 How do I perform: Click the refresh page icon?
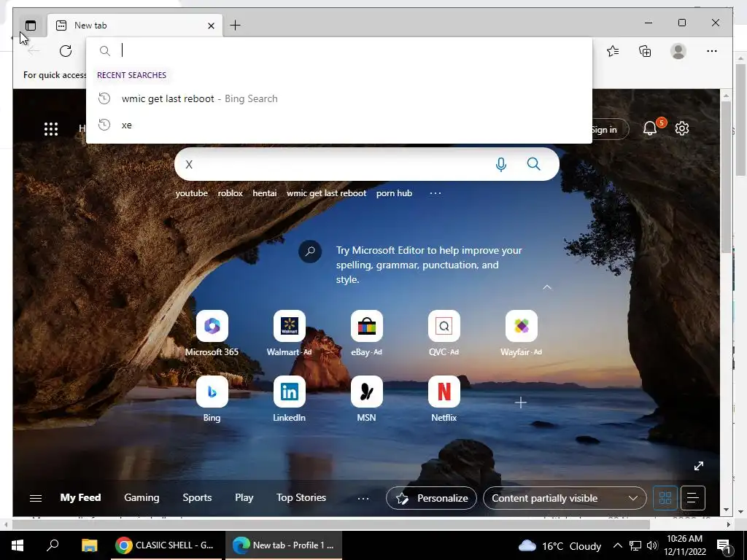pyautogui.click(x=66, y=51)
